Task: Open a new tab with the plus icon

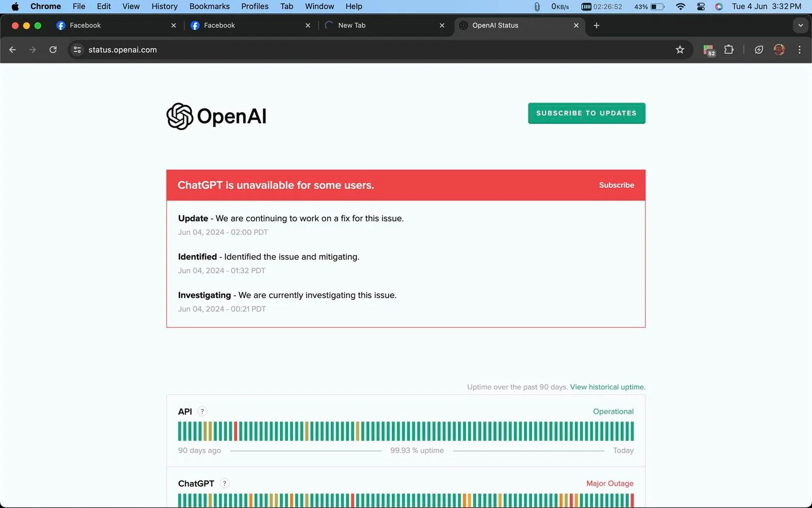Action: [x=596, y=25]
